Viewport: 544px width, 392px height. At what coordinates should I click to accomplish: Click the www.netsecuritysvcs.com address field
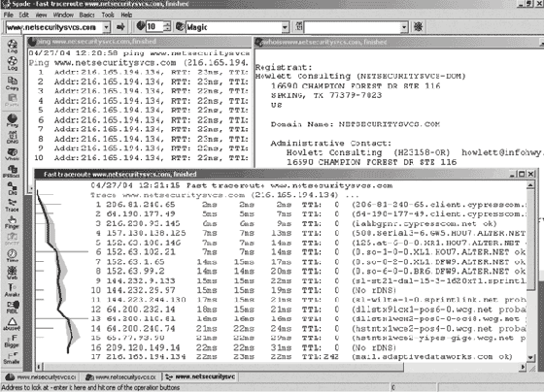point(54,27)
